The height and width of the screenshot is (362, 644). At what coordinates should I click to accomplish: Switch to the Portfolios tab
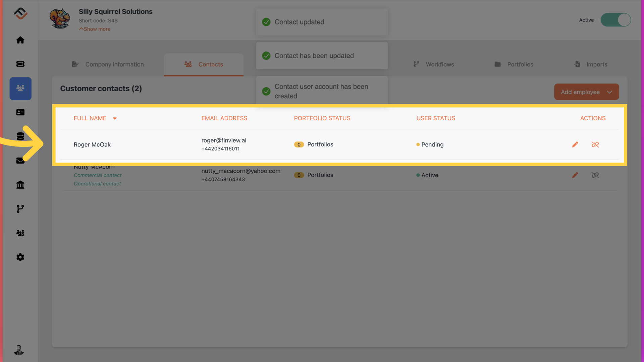[514, 64]
